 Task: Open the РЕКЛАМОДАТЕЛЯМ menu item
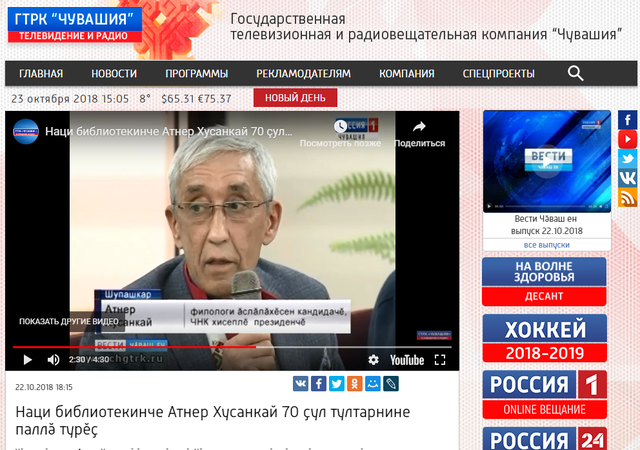(303, 74)
